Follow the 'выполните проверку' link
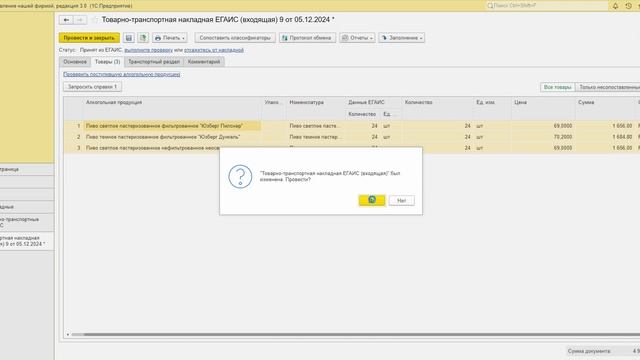The width and height of the screenshot is (640, 360). click(149, 50)
